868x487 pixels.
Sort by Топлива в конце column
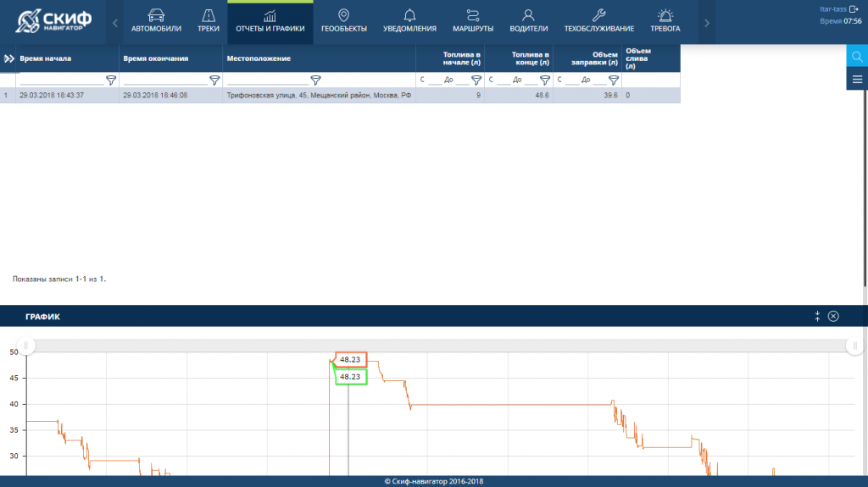(531, 58)
